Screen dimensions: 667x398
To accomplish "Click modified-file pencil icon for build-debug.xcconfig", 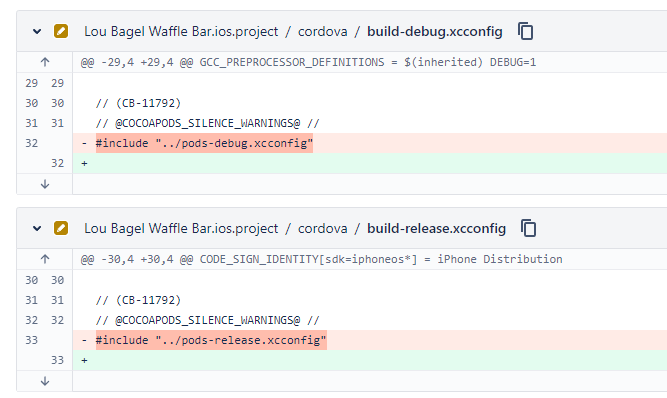I will (x=61, y=31).
